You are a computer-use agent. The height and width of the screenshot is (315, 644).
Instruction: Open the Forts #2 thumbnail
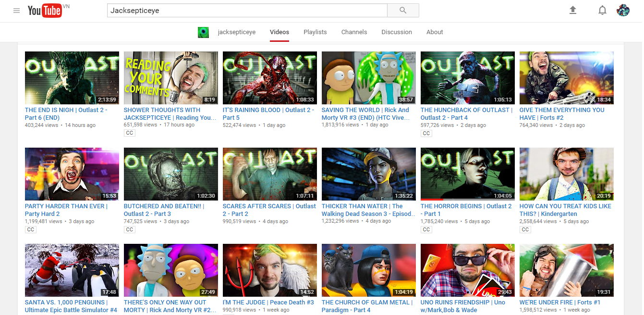click(567, 78)
